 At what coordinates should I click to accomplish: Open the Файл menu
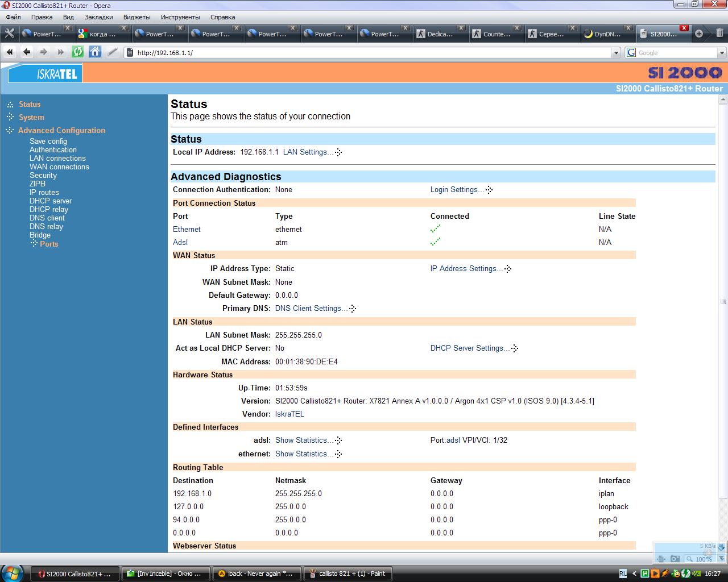[13, 17]
